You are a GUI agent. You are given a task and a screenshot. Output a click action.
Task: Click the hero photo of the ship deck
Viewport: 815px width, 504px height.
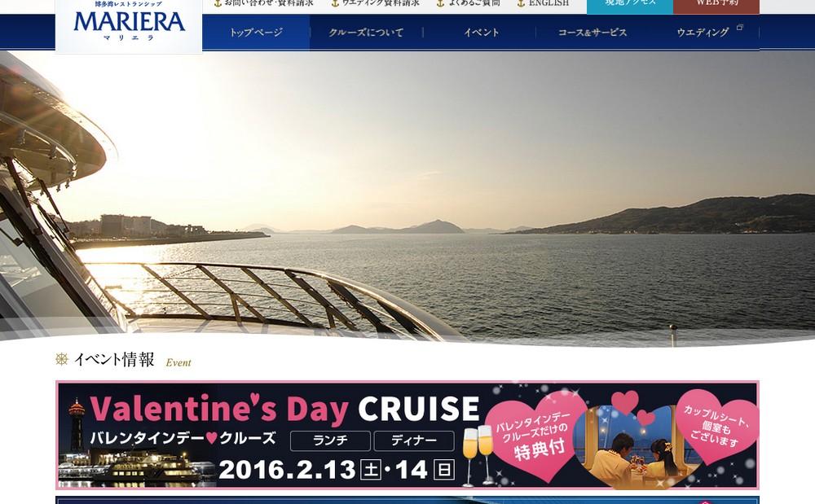(407, 197)
